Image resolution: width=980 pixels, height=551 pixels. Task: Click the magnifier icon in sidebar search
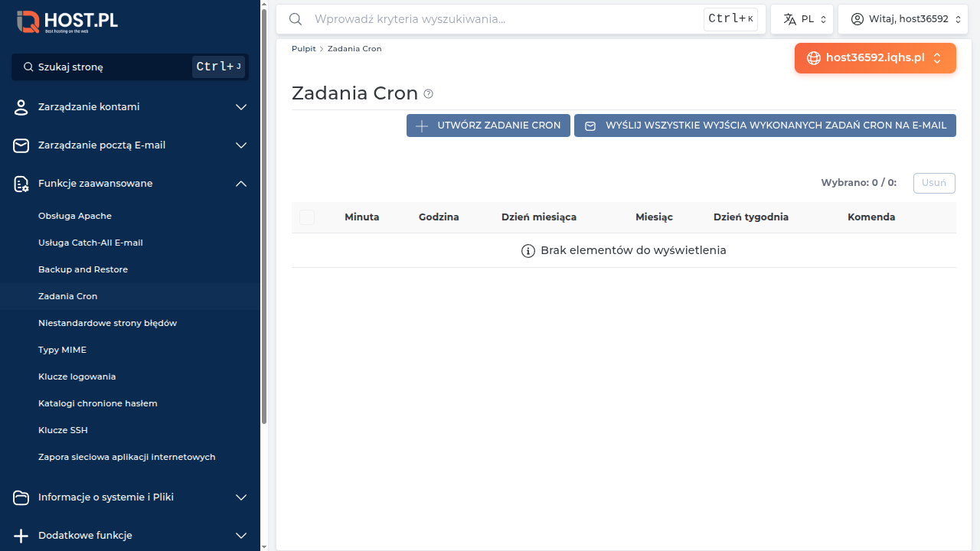[28, 67]
